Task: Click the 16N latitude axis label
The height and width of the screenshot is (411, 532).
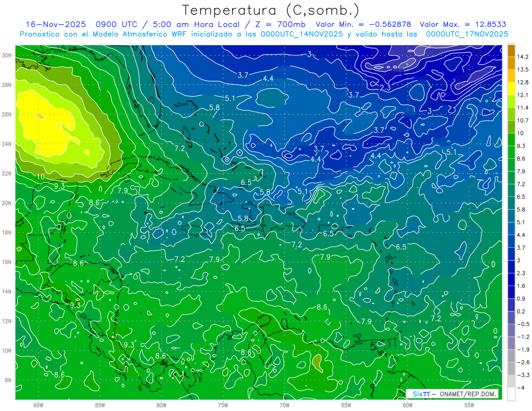Action: tap(7, 262)
